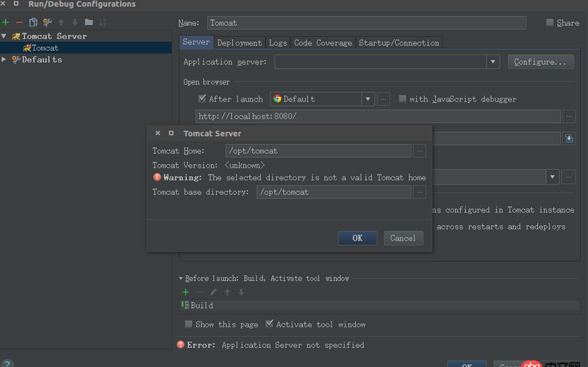Image resolution: width=588 pixels, height=367 pixels.
Task: Click browse button beside the obscured dropdown
Action: 569,177
